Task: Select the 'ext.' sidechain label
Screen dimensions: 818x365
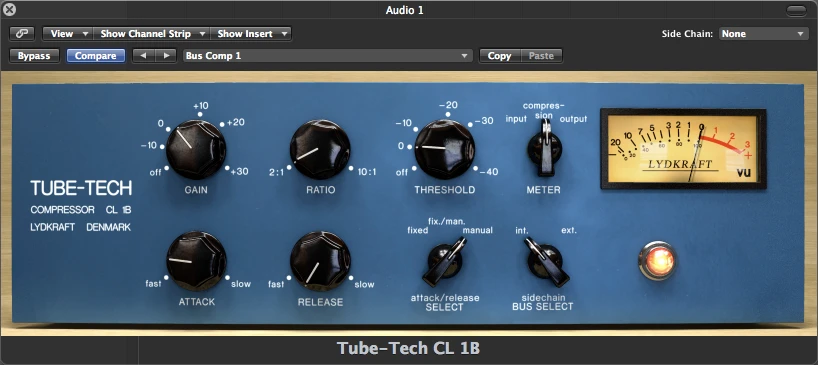Action: [x=569, y=230]
